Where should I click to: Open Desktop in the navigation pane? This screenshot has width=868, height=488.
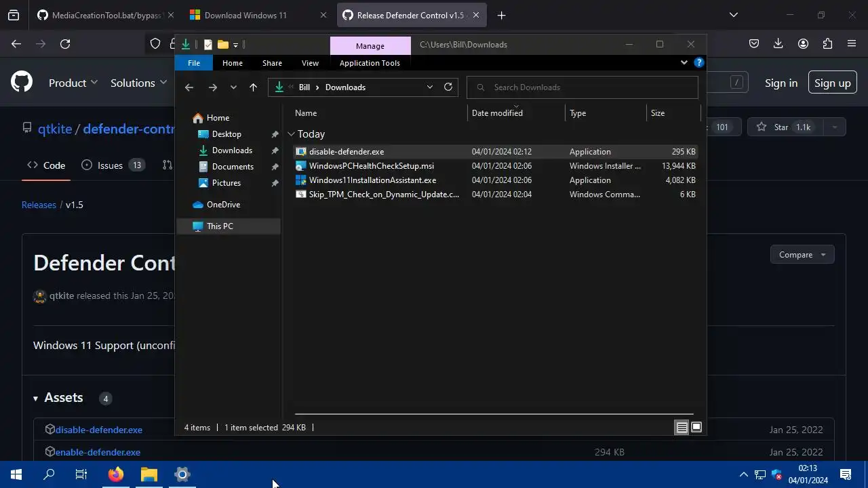click(226, 134)
